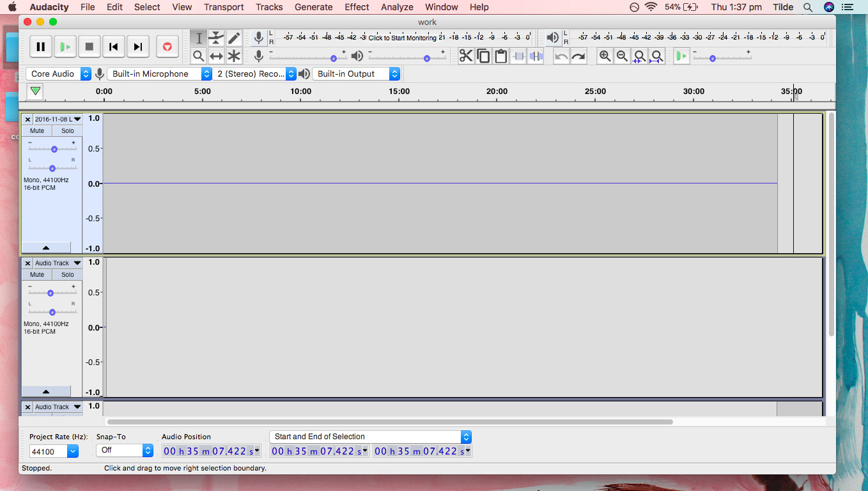Open macOS Spotlight search
The width and height of the screenshot is (868, 491).
coord(808,7)
